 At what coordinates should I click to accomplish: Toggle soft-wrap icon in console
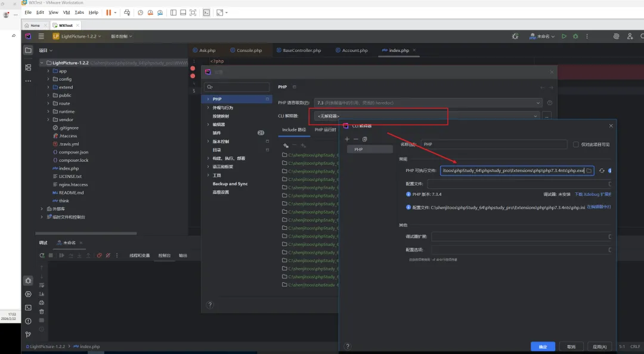click(x=42, y=285)
